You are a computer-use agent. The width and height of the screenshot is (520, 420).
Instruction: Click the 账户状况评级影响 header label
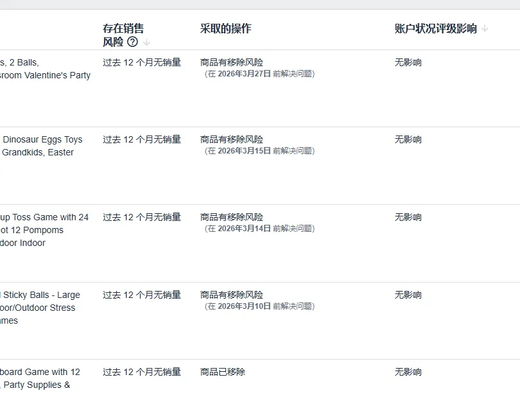[x=435, y=28]
